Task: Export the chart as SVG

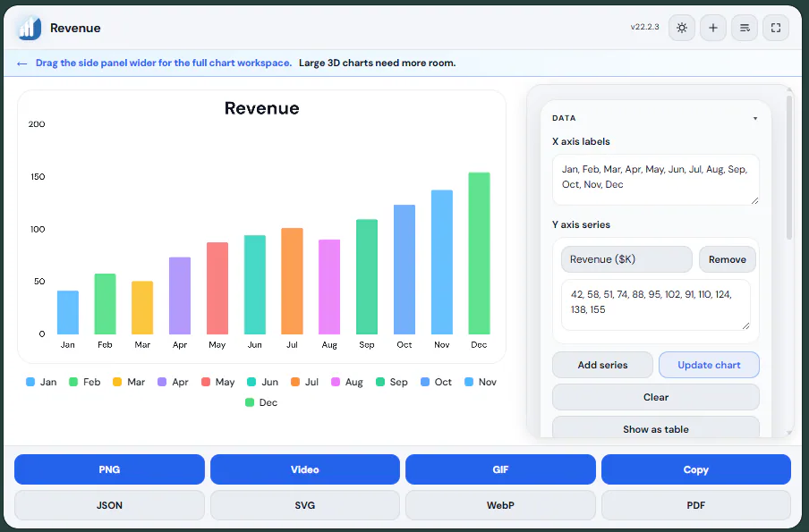Action: [x=305, y=505]
